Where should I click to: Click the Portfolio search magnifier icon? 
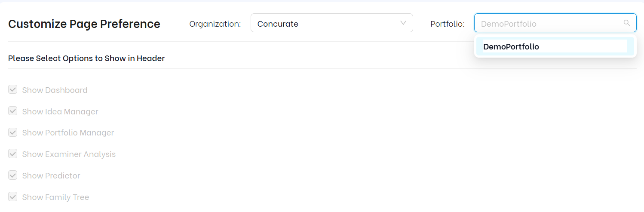pos(627,23)
